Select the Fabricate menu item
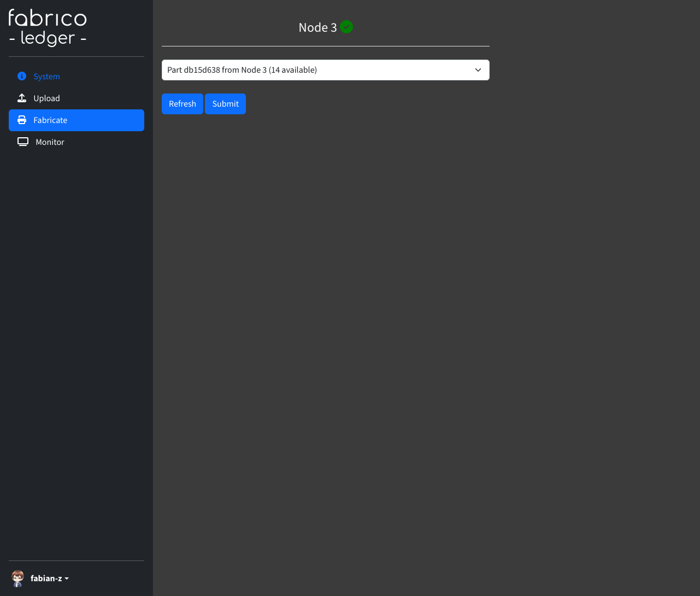700x596 pixels. tap(77, 120)
